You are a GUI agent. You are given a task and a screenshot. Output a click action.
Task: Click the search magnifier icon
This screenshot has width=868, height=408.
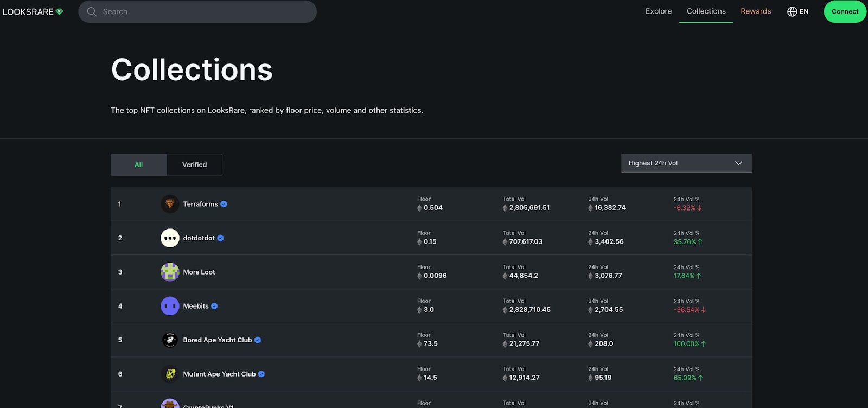pyautogui.click(x=92, y=11)
